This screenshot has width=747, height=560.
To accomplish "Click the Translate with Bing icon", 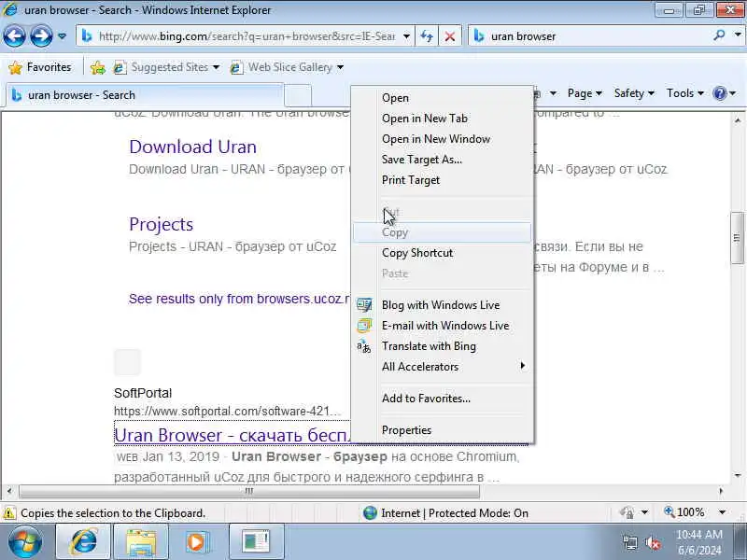I will click(364, 346).
